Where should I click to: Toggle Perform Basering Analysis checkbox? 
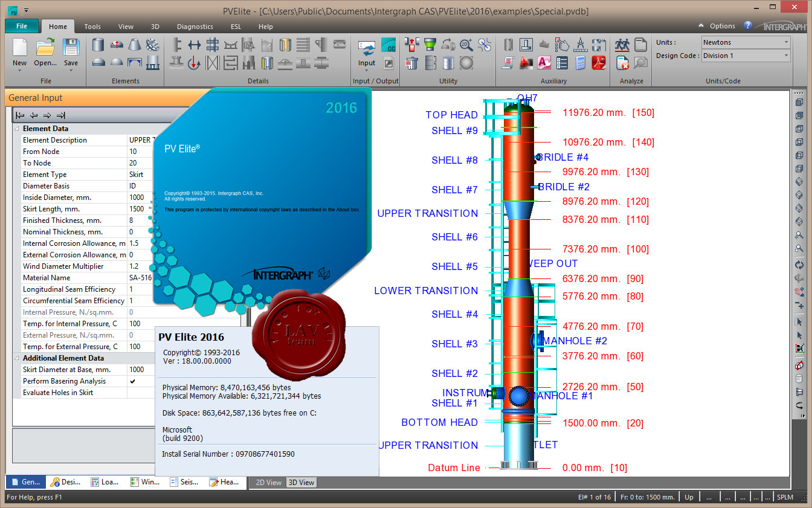point(132,381)
